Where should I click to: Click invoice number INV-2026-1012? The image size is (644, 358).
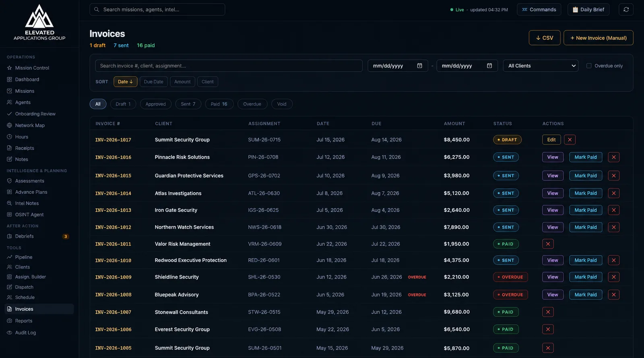point(113,227)
